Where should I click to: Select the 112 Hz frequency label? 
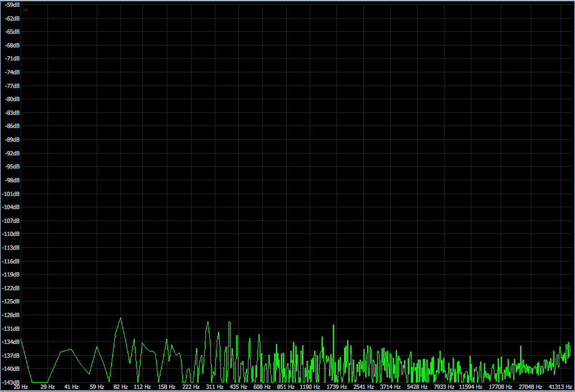coord(142,387)
